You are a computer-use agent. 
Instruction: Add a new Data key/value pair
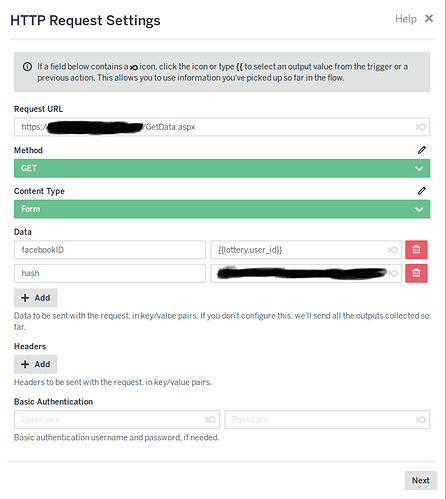pos(36,298)
